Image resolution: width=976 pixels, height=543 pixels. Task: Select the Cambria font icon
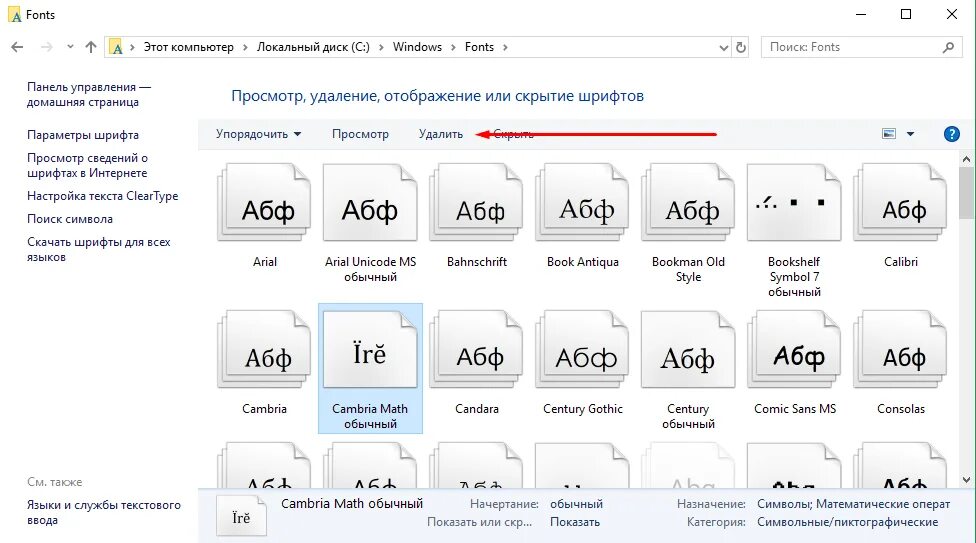[265, 350]
